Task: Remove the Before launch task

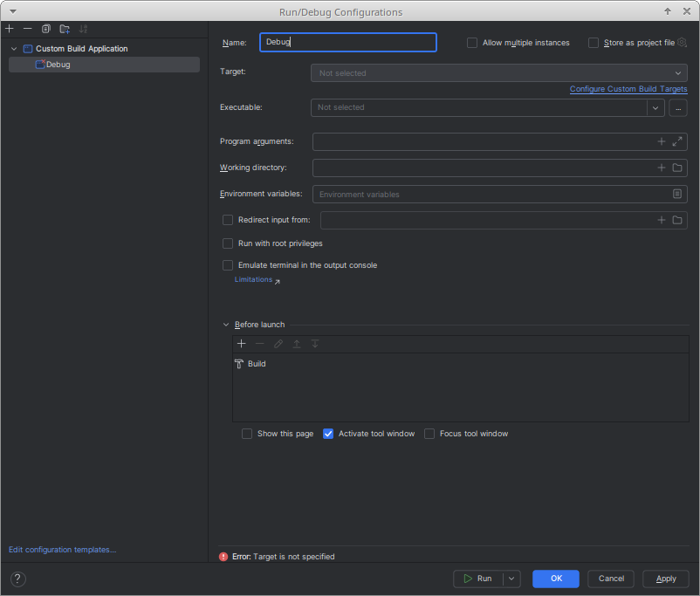Action: (x=260, y=344)
